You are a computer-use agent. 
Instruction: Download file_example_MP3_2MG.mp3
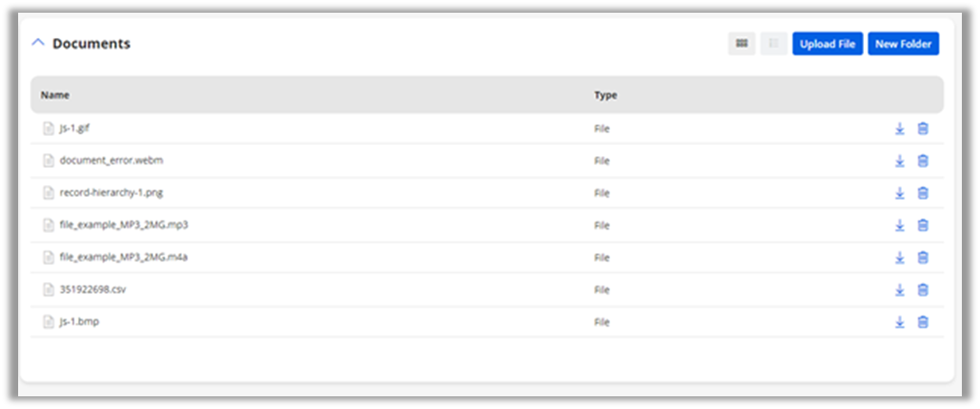[x=899, y=225]
